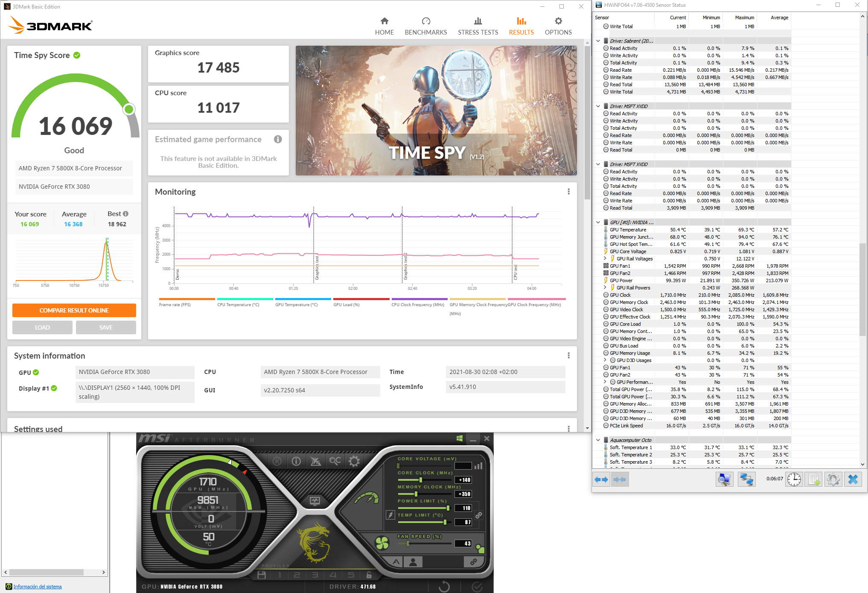Show info for Estimated game performance
868x593 pixels.
tap(278, 139)
